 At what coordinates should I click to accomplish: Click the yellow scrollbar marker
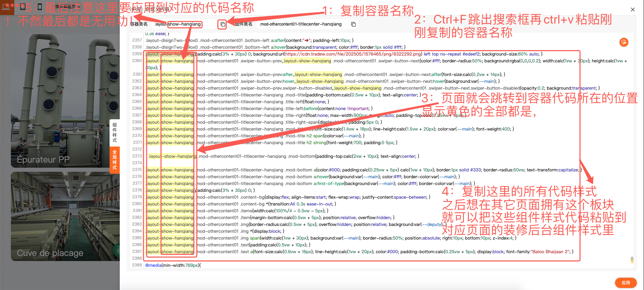(x=632, y=260)
